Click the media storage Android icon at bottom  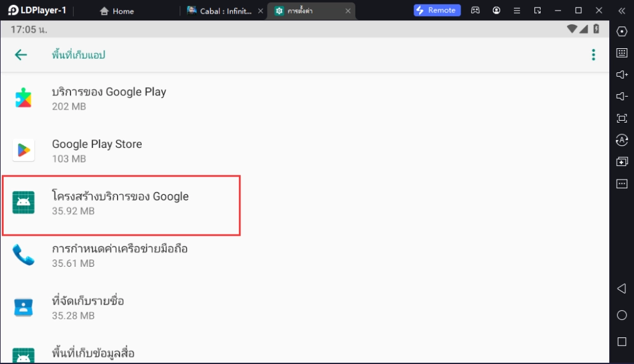(x=24, y=355)
